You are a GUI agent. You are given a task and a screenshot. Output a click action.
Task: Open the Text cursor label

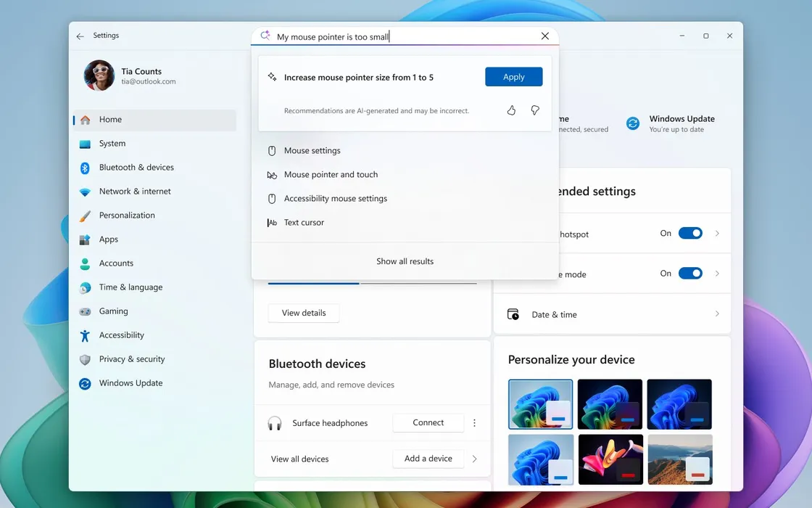[x=304, y=222]
